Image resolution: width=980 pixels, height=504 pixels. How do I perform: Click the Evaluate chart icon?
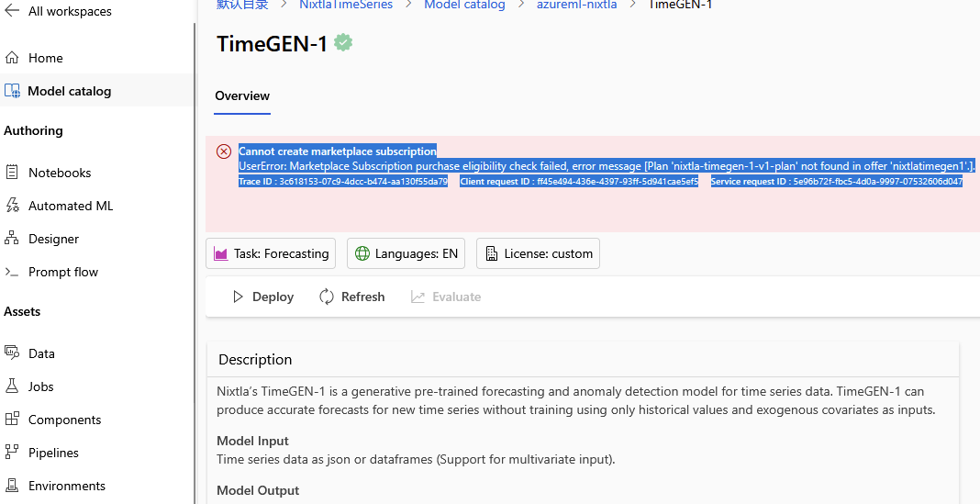coord(418,297)
